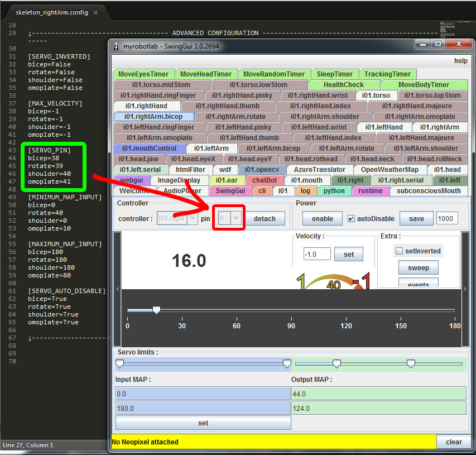Open the i01.rightArm.shoulder tab
Image resolution: width=476 pixels, height=455 pixels.
pos(325,117)
